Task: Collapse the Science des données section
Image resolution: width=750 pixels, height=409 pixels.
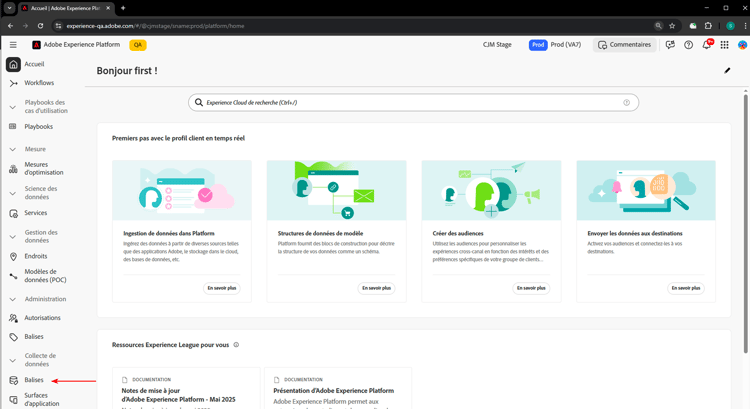Action: tap(13, 193)
